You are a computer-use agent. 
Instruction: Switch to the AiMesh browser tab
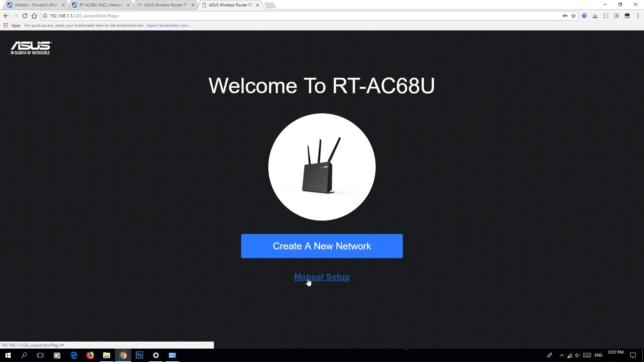tap(36, 5)
